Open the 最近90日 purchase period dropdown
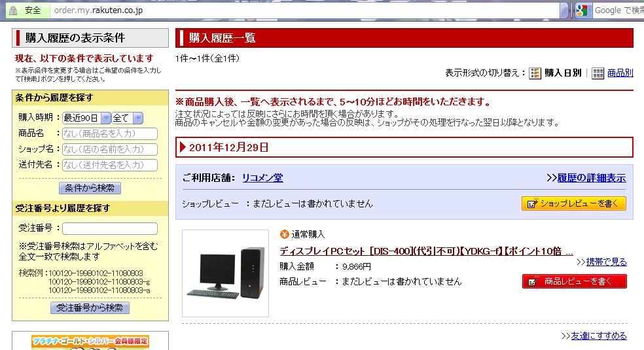 tap(86, 118)
